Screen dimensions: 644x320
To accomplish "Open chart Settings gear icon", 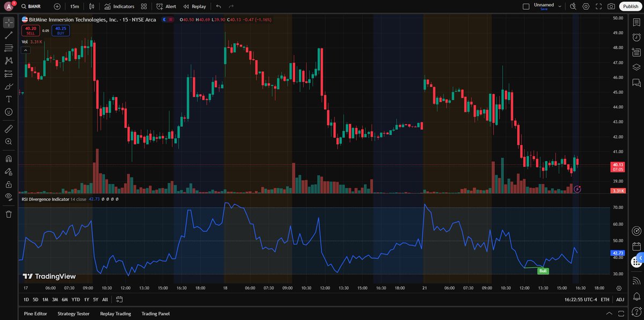I will coord(586,6).
